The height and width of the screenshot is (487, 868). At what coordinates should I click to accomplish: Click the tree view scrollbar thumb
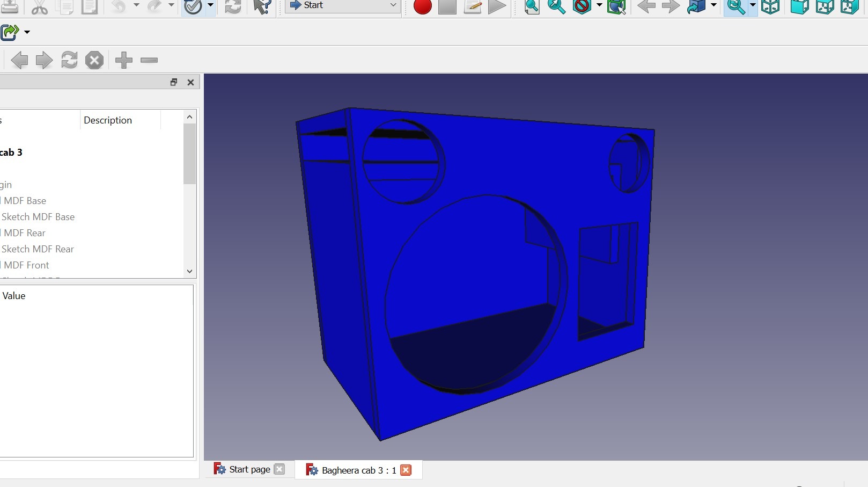[189, 154]
